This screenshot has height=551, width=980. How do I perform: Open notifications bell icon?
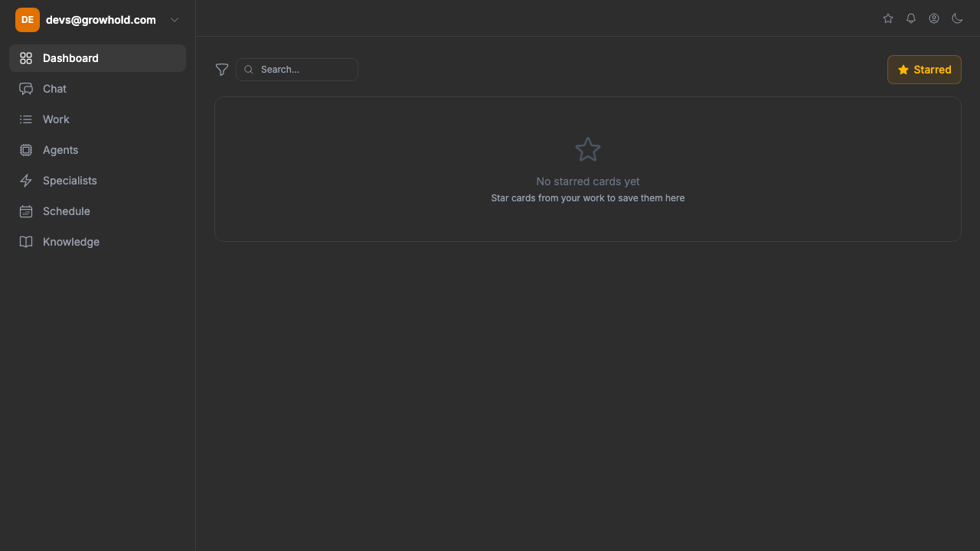911,18
